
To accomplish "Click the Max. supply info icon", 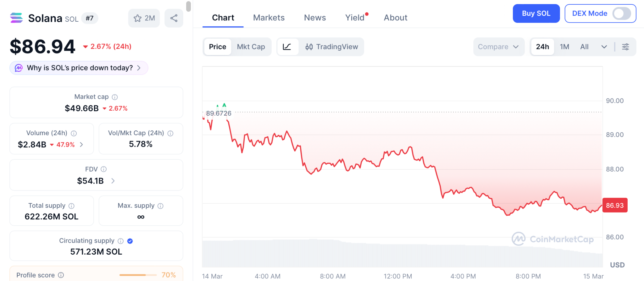I will (160, 206).
